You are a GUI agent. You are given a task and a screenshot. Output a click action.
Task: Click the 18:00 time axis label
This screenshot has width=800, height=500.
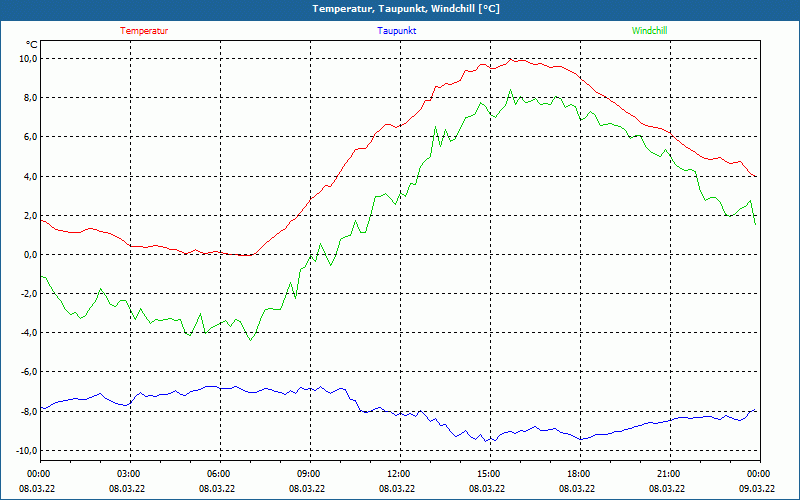pos(580,474)
